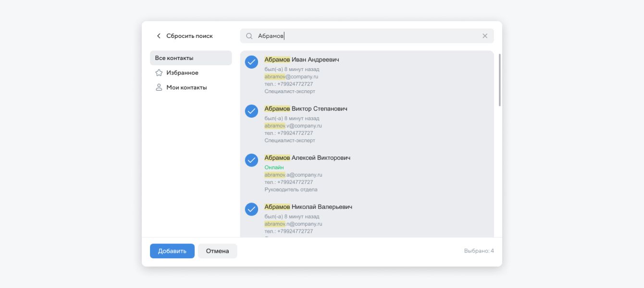The width and height of the screenshot is (644, 288).
Task: Open the Все контакты section
Action: 191,58
